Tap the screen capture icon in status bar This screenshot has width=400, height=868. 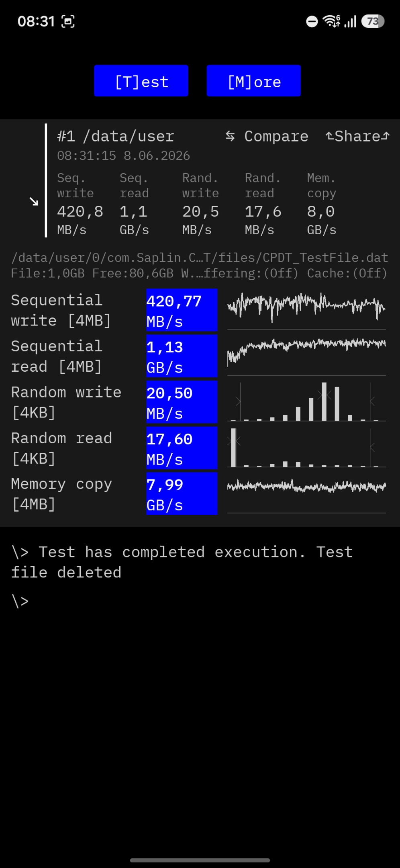68,21
